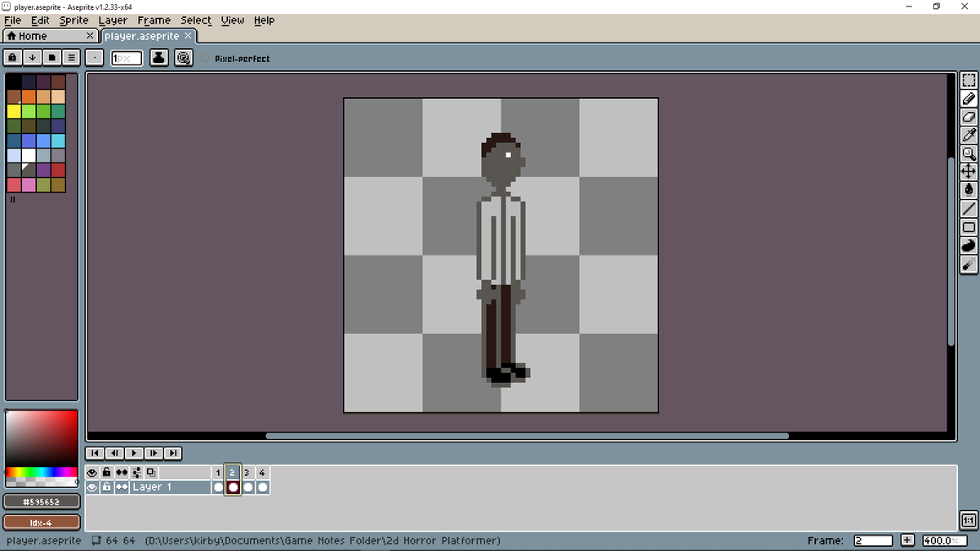980x551 pixels.
Task: Select the Line tool
Action: [x=969, y=209]
